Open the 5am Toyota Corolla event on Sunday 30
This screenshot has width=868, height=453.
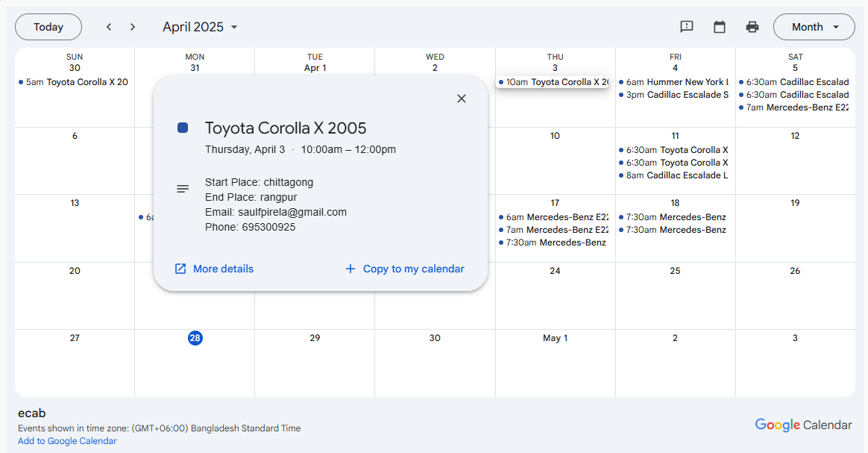click(x=74, y=82)
